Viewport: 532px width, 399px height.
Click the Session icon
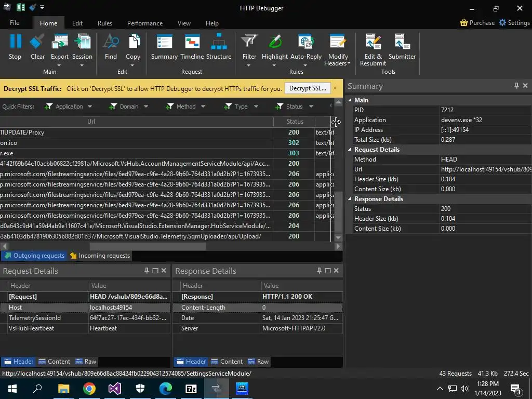tap(82, 42)
